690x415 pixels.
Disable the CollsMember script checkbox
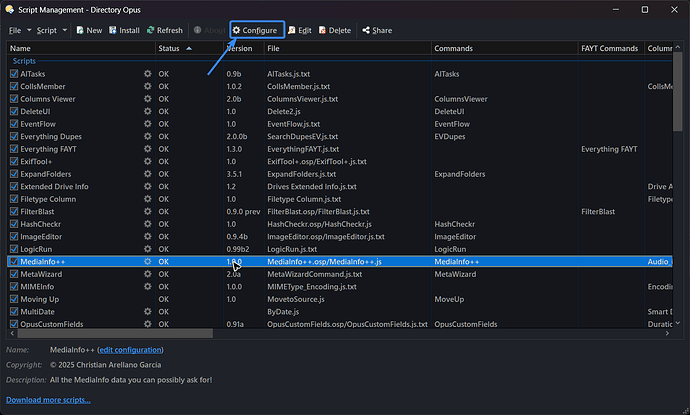(x=14, y=86)
